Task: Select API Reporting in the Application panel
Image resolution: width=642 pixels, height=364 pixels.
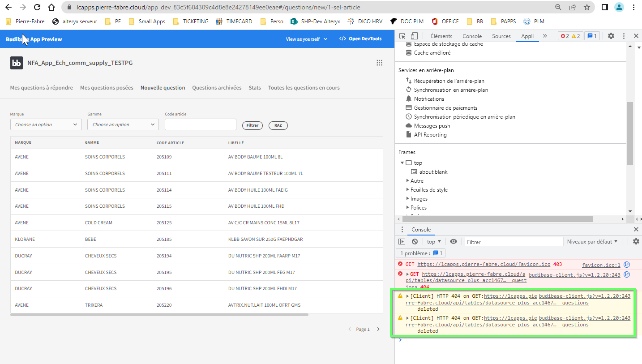Action: [430, 135]
